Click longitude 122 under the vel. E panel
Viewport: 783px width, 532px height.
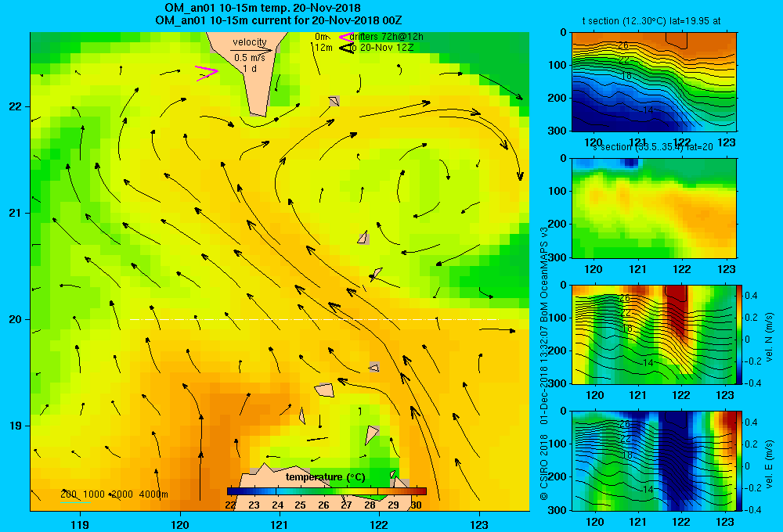coord(681,522)
